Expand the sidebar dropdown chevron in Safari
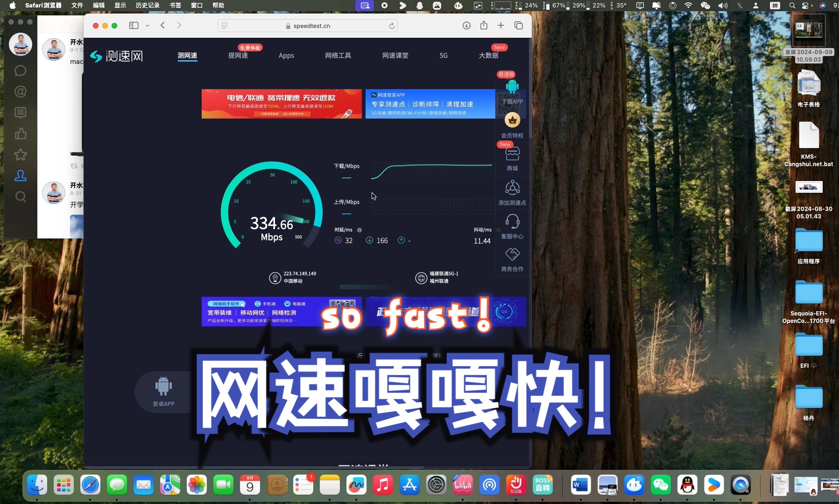839x504 pixels. pyautogui.click(x=147, y=26)
